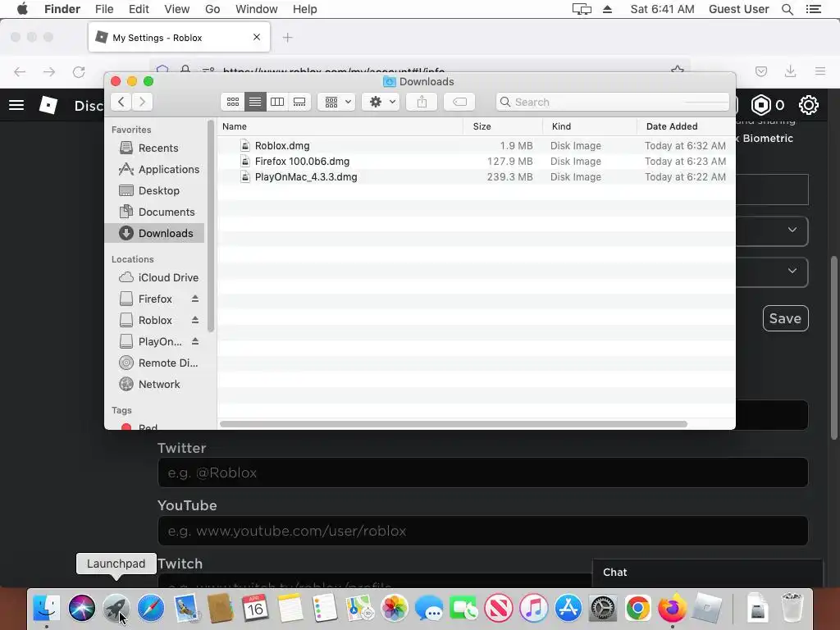Click the YouTube input field
The image size is (840, 630).
482,531
